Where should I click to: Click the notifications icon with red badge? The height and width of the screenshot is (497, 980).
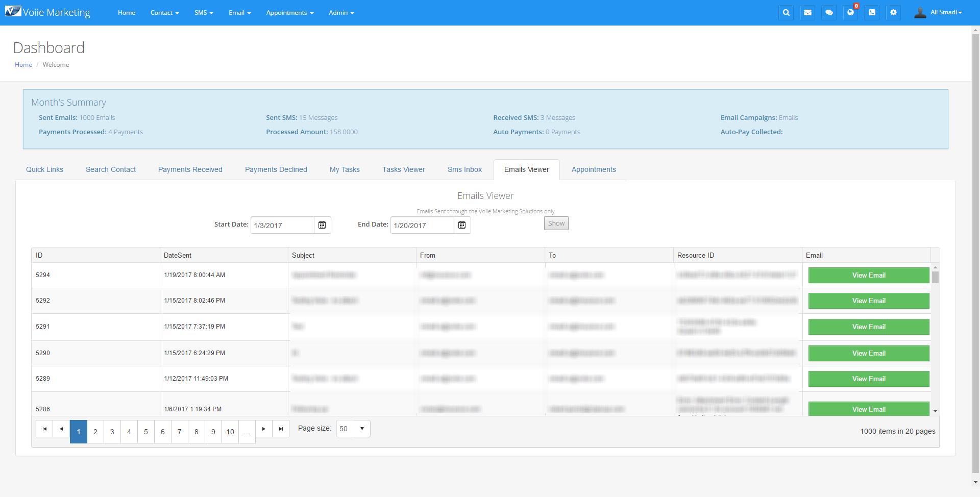point(850,13)
